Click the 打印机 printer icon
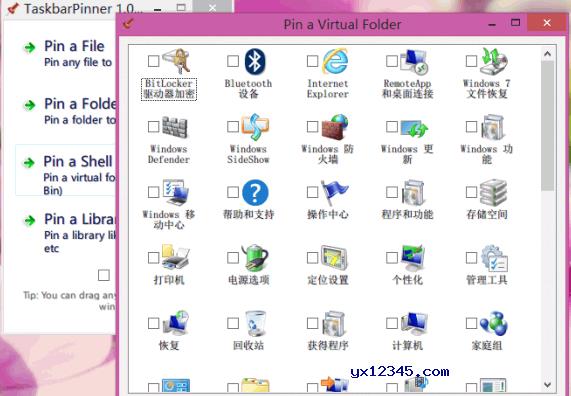This screenshot has width=571, height=396. [x=176, y=257]
